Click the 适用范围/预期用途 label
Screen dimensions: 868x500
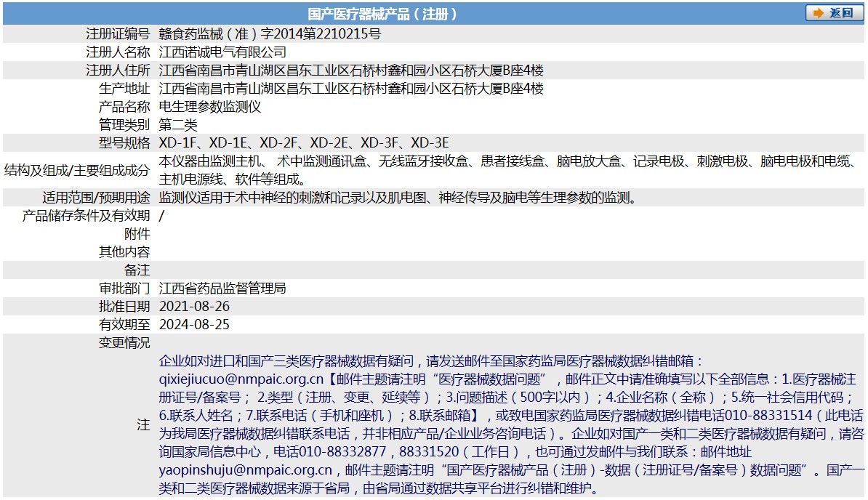click(x=96, y=198)
